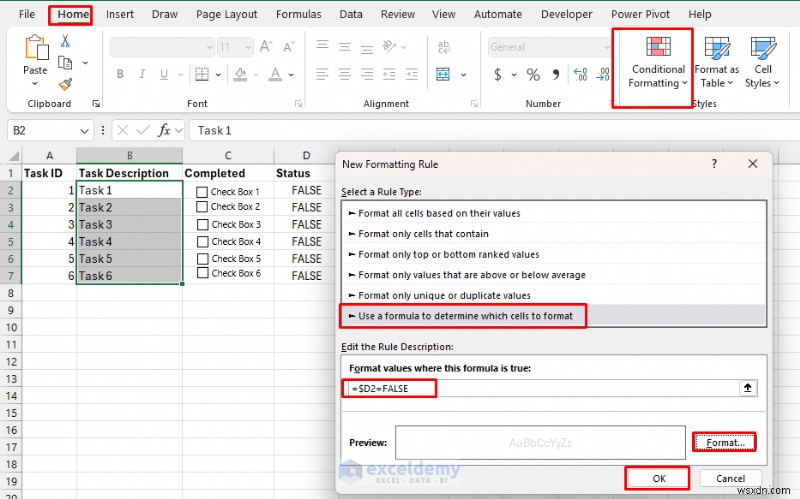
Task: Click Cancel in New Formatting Rule
Action: [730, 479]
